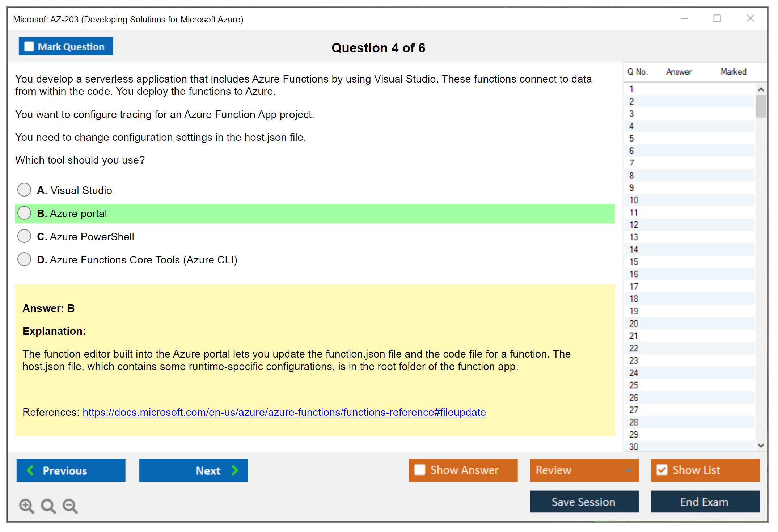
Task: Select question 10 in the list
Action: tap(634, 200)
